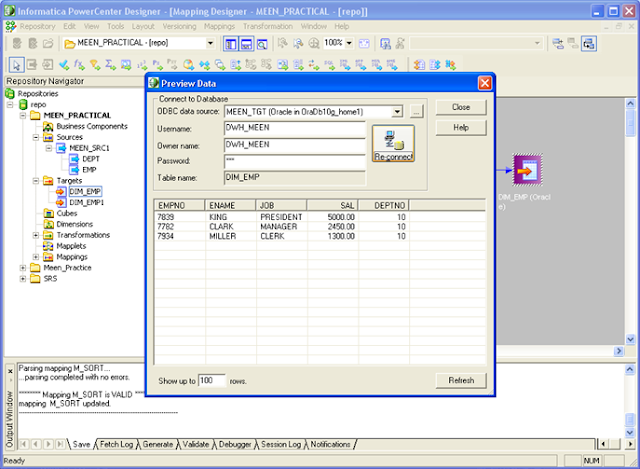Switch to the Fetch Log tab
Screen dimensions: 640x469
click(116, 444)
